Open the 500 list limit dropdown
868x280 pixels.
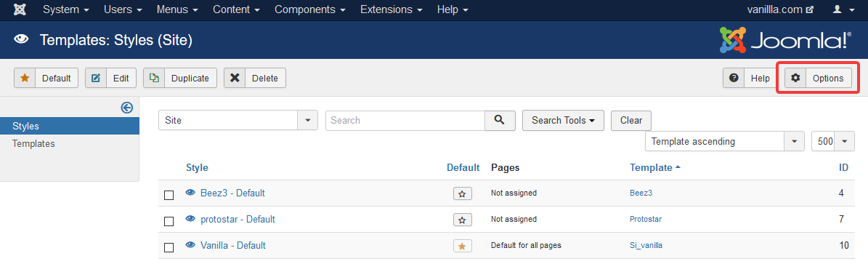832,141
